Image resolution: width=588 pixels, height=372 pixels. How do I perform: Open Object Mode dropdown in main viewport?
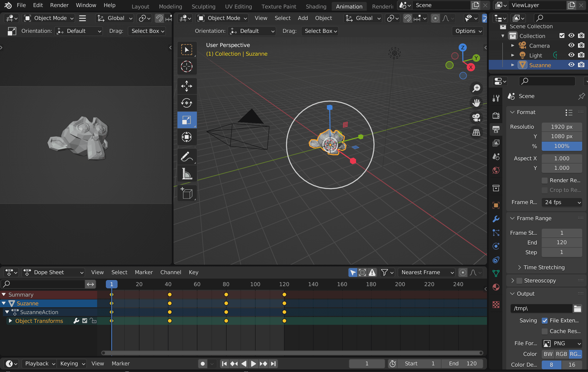222,18
